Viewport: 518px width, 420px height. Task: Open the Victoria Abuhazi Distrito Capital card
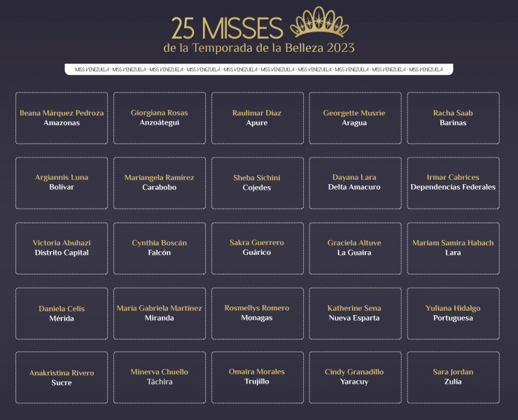[62, 248]
